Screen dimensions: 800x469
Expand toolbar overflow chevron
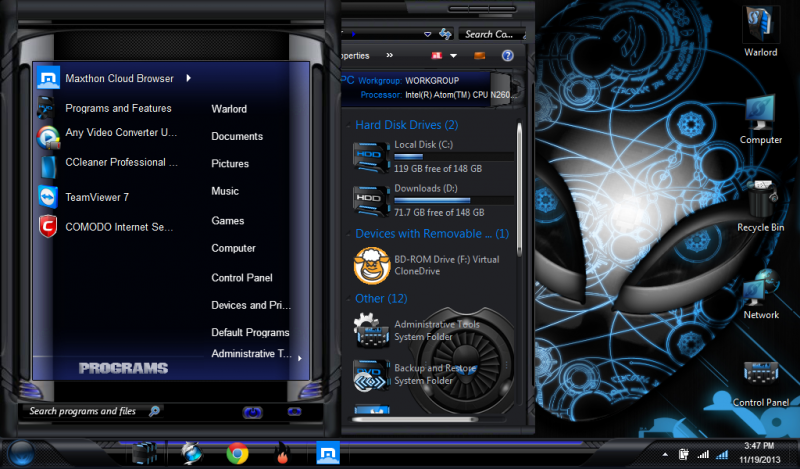click(x=389, y=56)
